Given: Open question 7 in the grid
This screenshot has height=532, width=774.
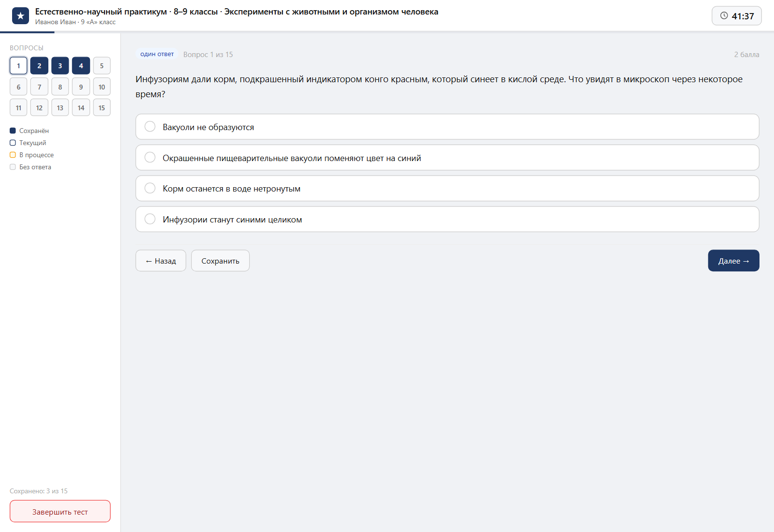Looking at the screenshot, I should pyautogui.click(x=39, y=87).
